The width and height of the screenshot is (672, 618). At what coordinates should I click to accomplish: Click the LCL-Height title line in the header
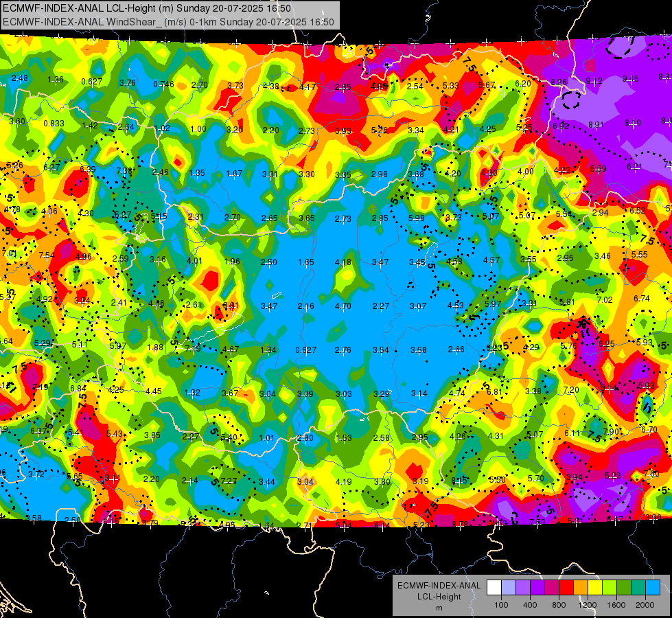tap(147, 8)
